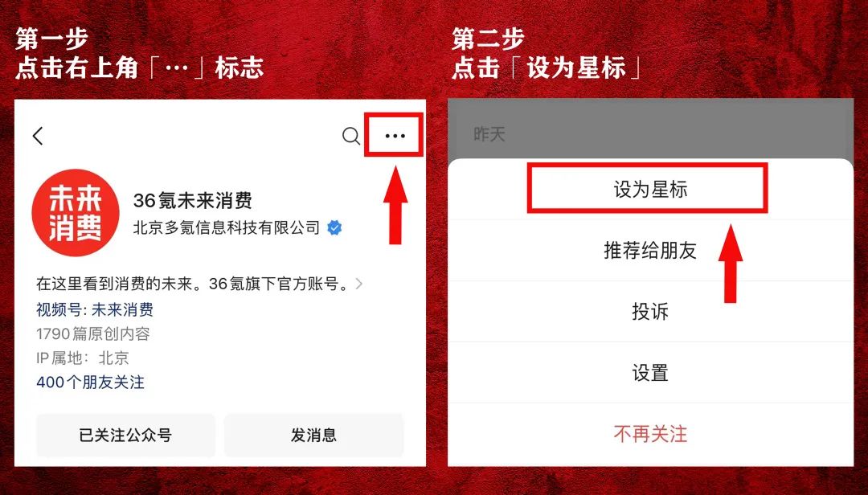
Task: Click the 36氪未来消费 account name
Action: tap(193, 200)
